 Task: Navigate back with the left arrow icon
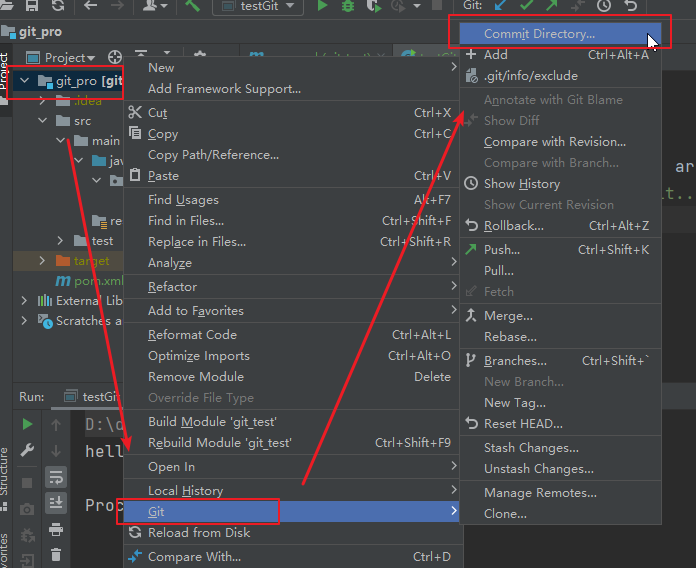click(x=91, y=6)
